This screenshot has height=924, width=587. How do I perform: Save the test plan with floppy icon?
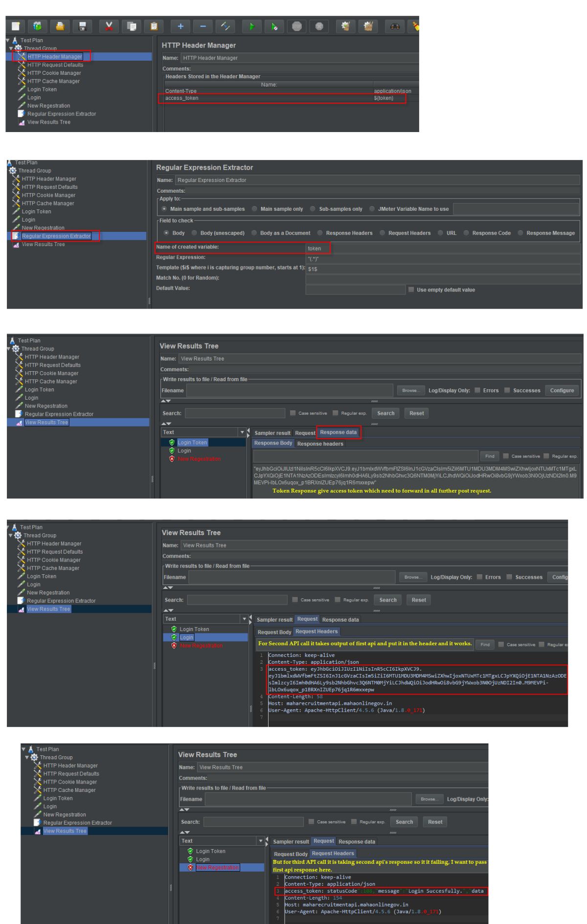pos(83,26)
